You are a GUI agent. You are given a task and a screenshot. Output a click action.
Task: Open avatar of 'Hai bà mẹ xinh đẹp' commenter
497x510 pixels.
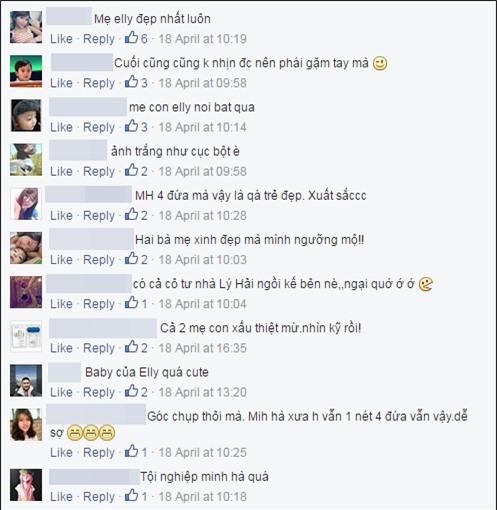click(26, 248)
